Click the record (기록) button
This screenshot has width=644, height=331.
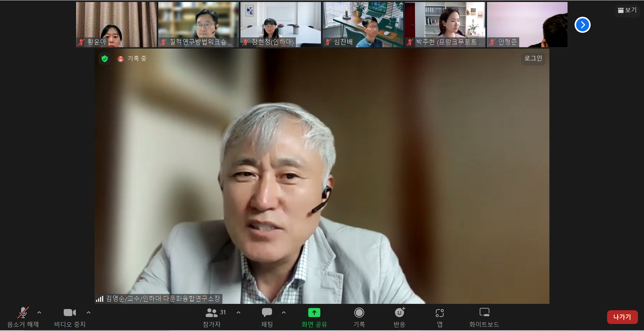pos(359,317)
